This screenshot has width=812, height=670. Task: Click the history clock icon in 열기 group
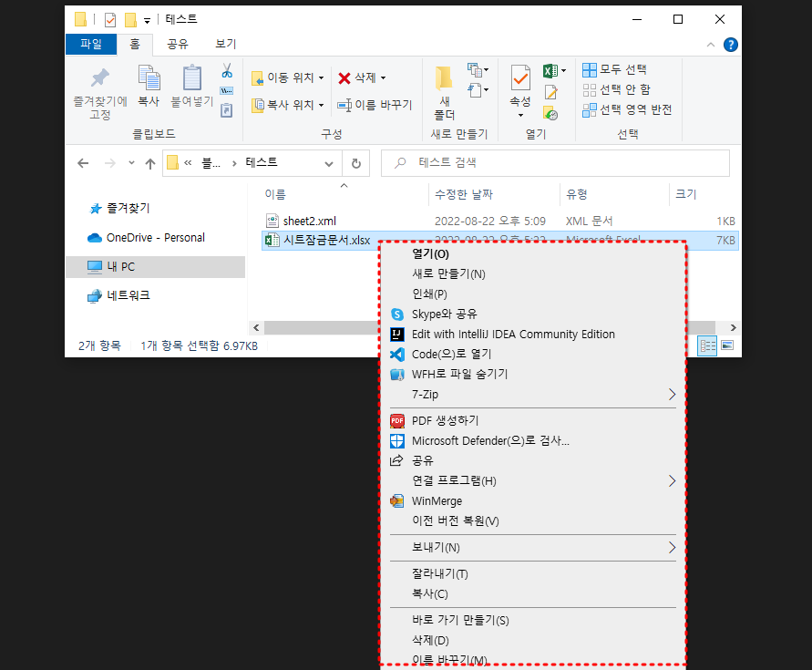point(550,113)
